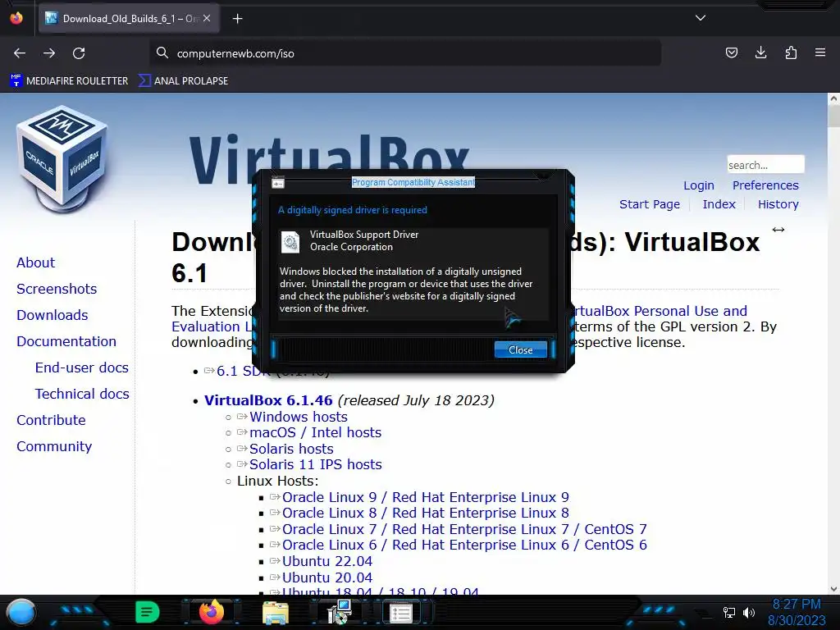Close the Download_Old_Builds_6_1 tab
The image size is (840, 630).
pos(207,18)
